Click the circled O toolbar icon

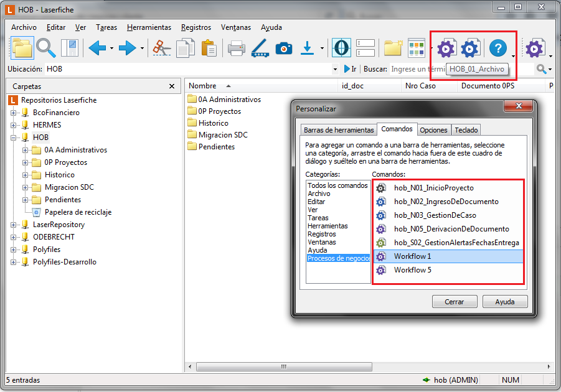(341, 48)
